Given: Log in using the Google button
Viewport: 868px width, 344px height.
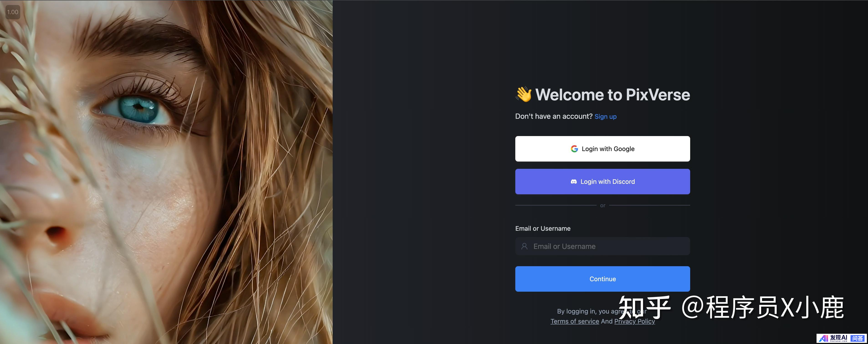Looking at the screenshot, I should pos(602,149).
